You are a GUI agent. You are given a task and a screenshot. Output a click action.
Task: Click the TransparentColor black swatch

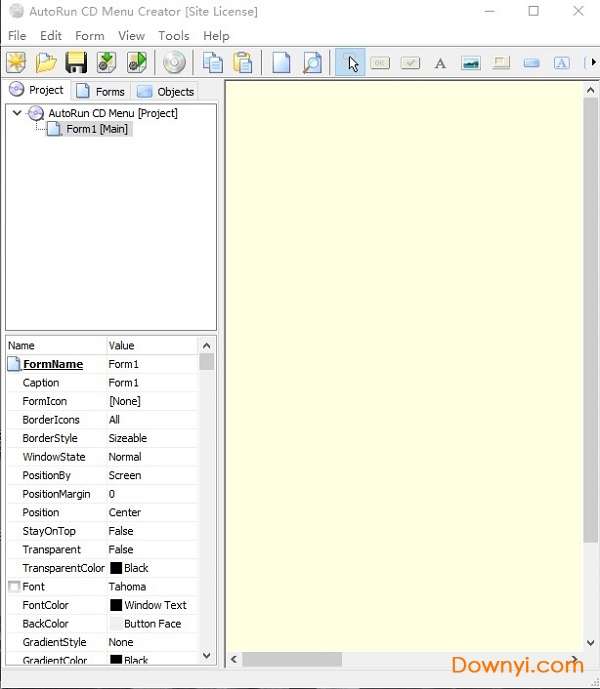tap(116, 568)
